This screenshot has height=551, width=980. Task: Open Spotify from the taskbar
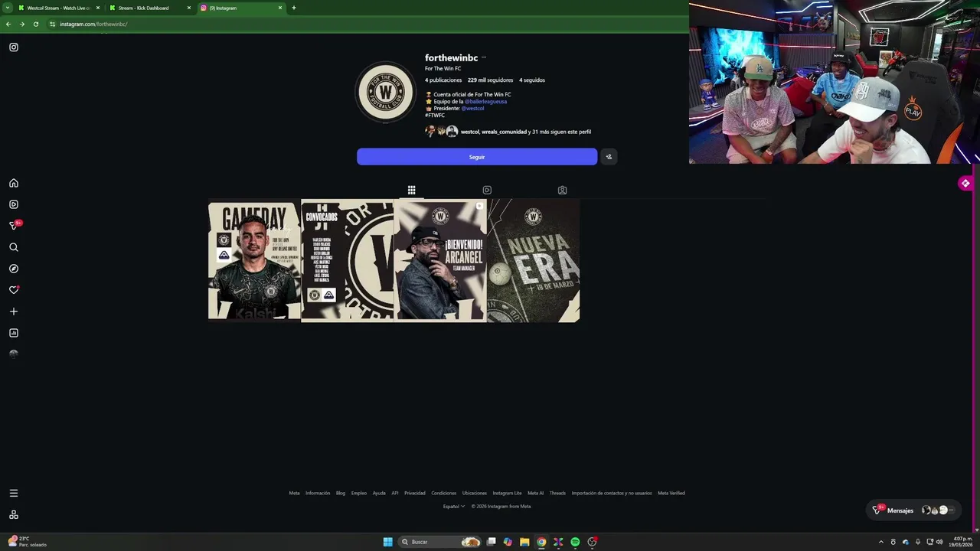[575, 542]
